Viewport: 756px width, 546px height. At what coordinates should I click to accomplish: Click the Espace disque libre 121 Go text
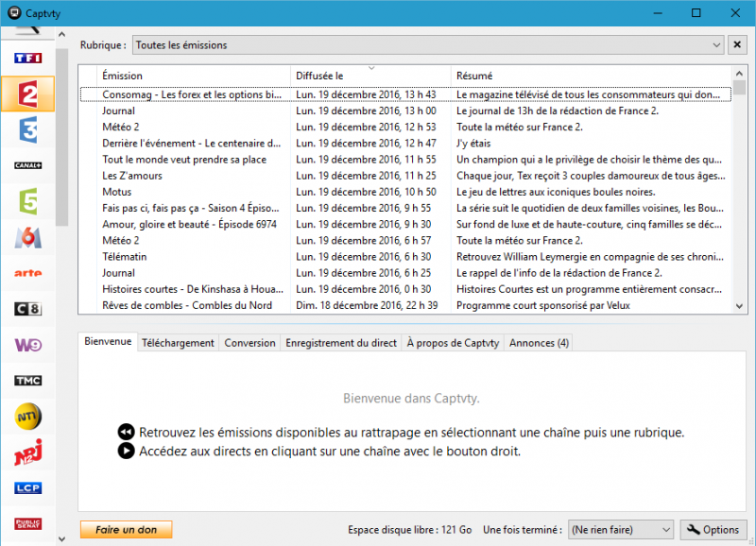point(410,530)
